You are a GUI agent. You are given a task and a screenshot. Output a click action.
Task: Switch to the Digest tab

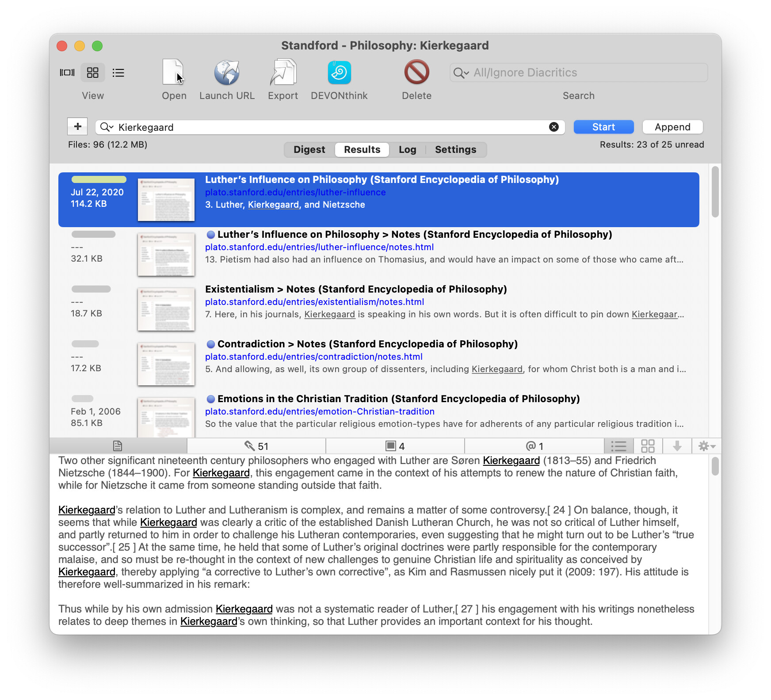click(309, 150)
